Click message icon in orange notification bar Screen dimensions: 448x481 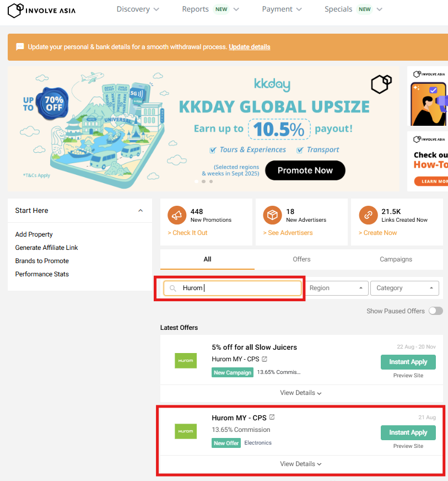click(20, 47)
